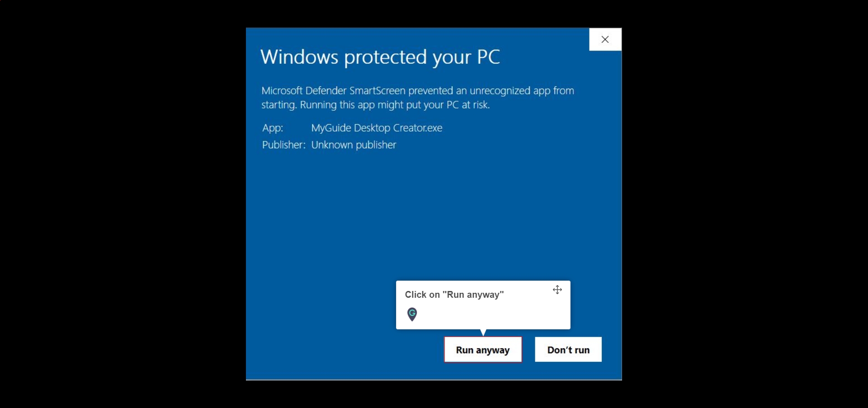This screenshot has width=868, height=408.
Task: Click the black backdrop left of the dialog
Action: [x=122, y=203]
